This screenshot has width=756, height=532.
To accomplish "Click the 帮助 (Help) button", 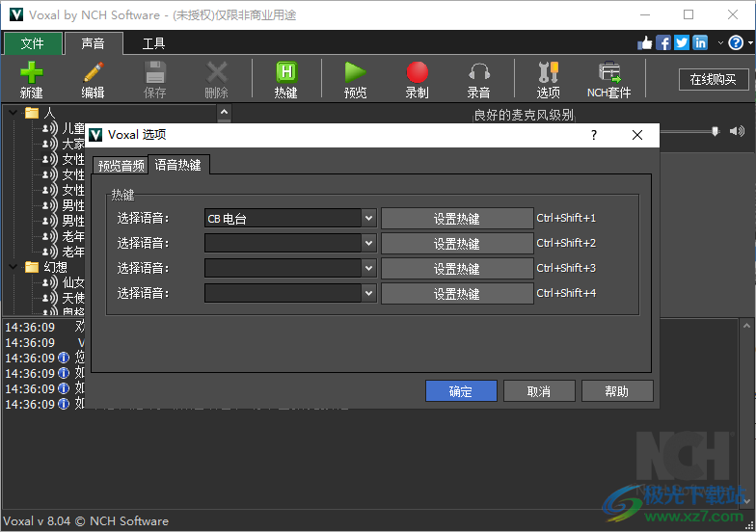I will 617,391.
